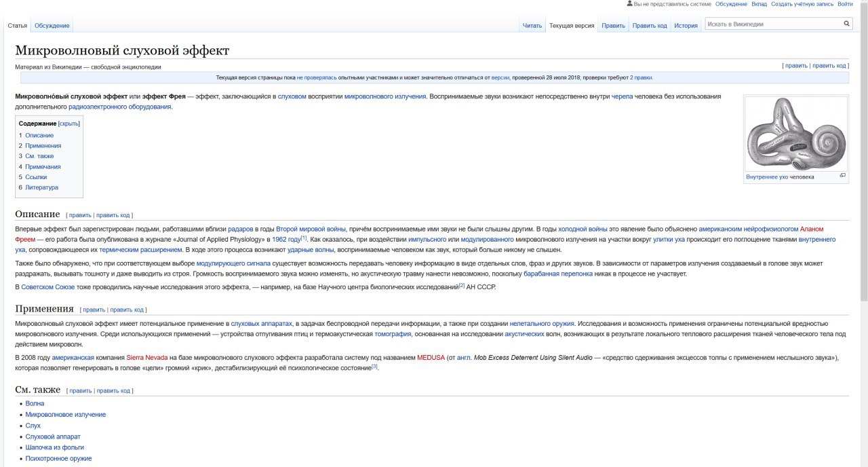The height and width of the screenshot is (467, 868).
Task: Switch to the Обсуждение tab
Action: pos(52,26)
